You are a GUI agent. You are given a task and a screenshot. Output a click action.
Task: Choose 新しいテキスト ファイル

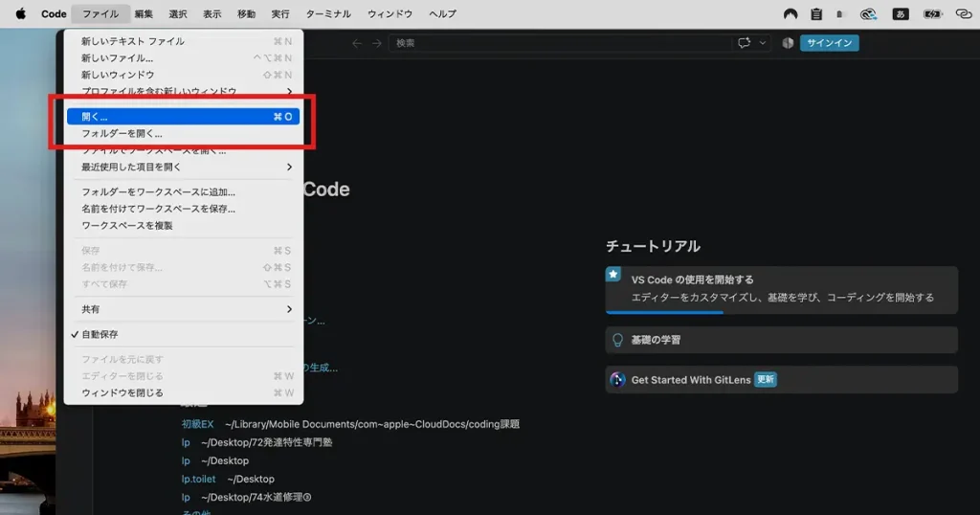184,41
